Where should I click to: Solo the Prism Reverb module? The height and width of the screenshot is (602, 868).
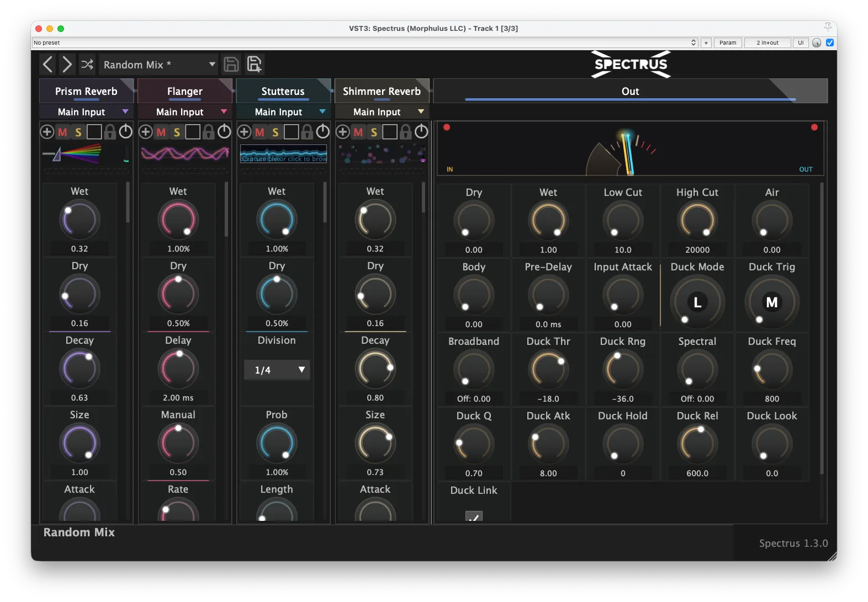[78, 132]
